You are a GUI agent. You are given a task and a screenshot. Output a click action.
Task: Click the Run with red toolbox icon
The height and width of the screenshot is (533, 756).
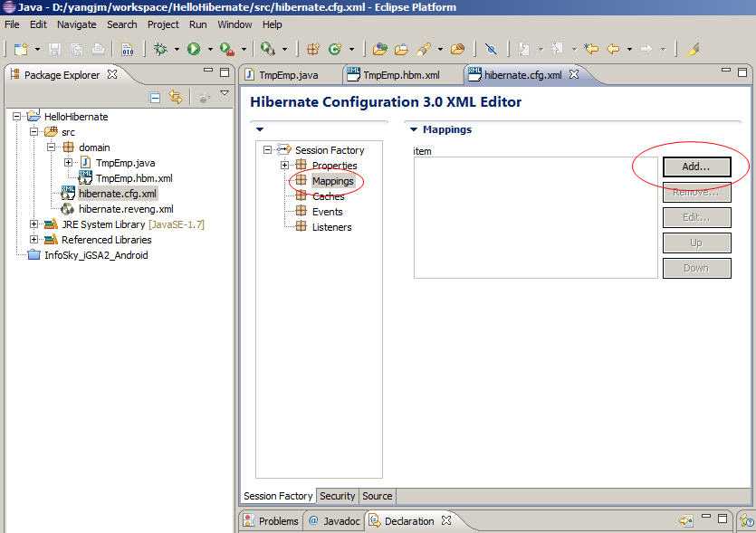coord(226,49)
